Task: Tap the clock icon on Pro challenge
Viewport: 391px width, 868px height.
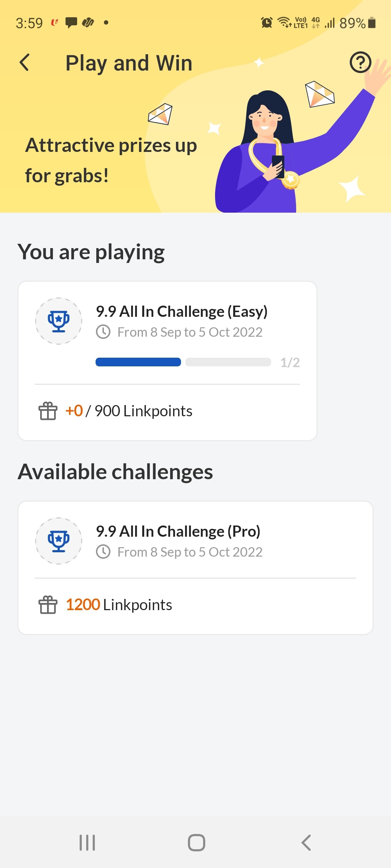Action: 103,552
